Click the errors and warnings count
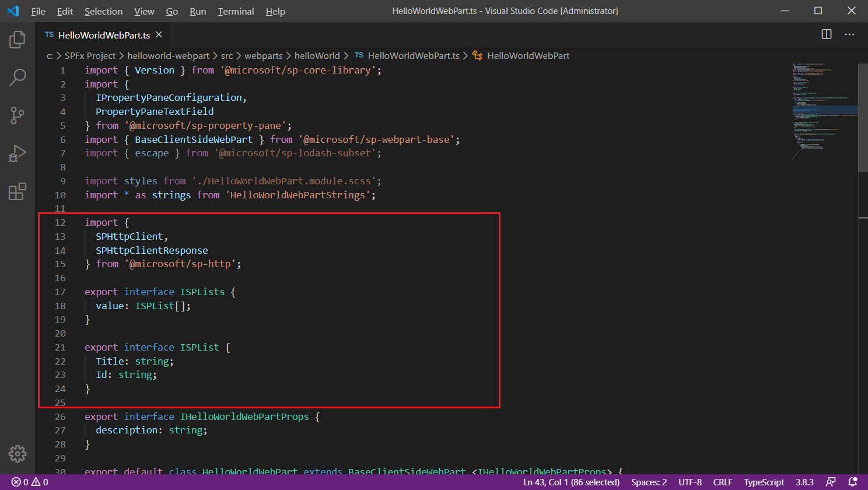 coord(30,482)
